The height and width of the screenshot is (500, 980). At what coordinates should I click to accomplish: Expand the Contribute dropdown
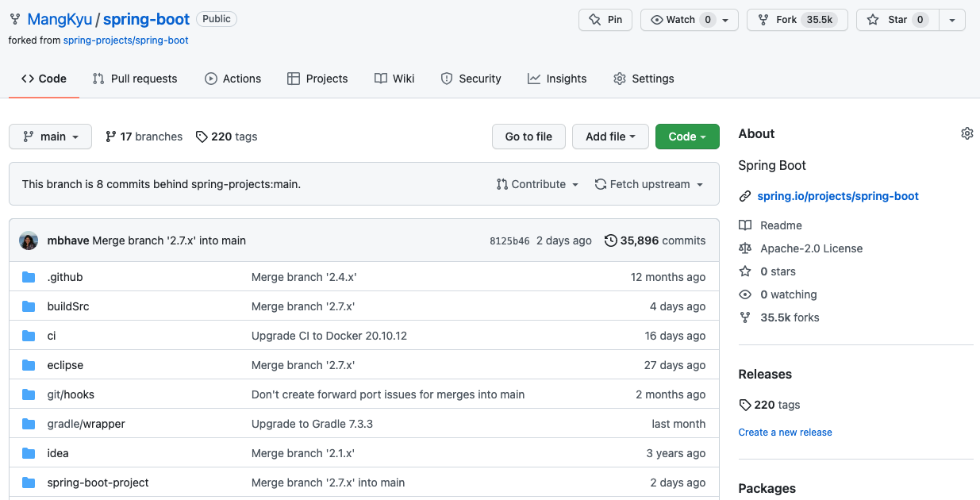point(537,184)
